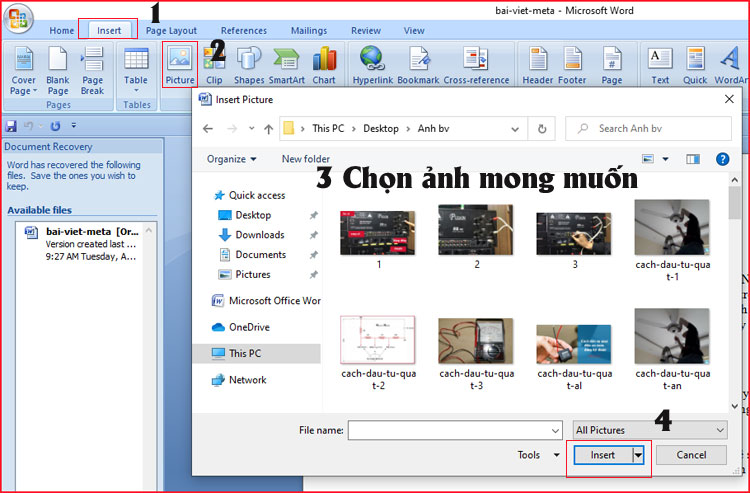Select Desktop in navigation pane
The image size is (750, 493).
pyautogui.click(x=244, y=215)
